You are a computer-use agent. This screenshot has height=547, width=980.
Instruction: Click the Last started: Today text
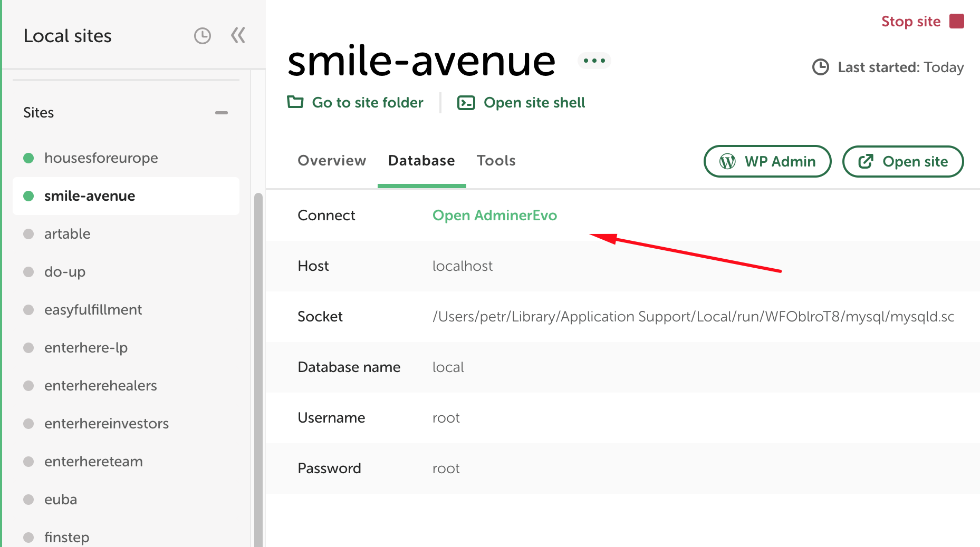(901, 67)
